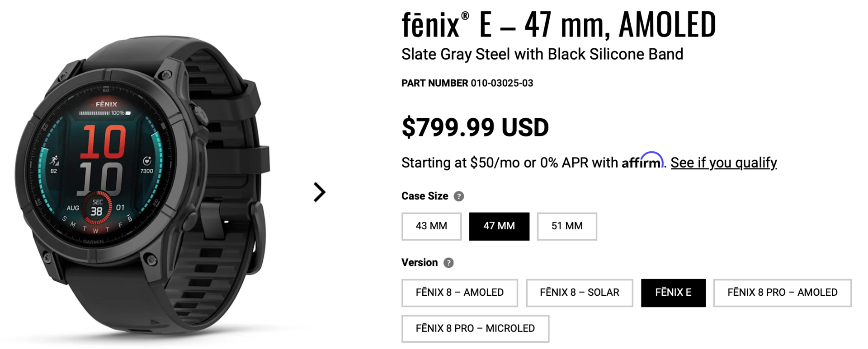
Task: Click the Slate Gray Steel color description
Action: coord(542,54)
